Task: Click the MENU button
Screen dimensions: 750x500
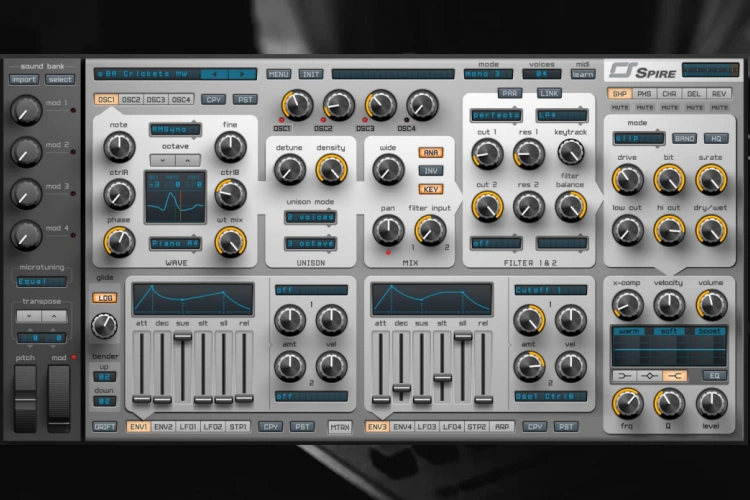Action: 278,74
